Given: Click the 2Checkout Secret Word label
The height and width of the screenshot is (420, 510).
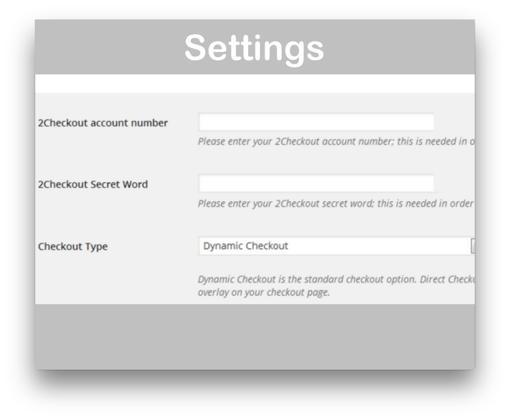Looking at the screenshot, I should (x=93, y=185).
